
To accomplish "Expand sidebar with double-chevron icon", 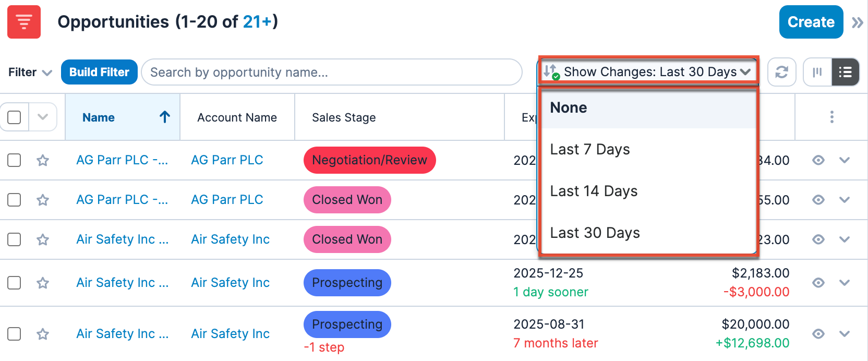I will pyautogui.click(x=857, y=22).
